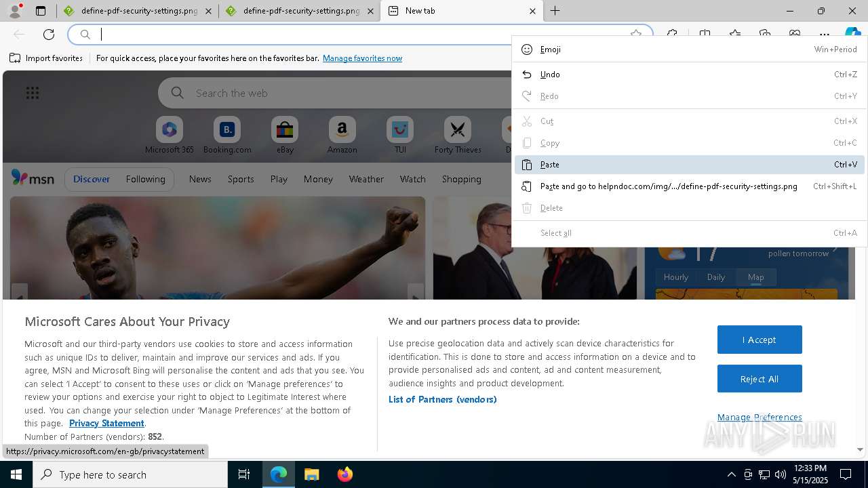
Task: Open the politician news story thumbnail
Action: [535, 248]
